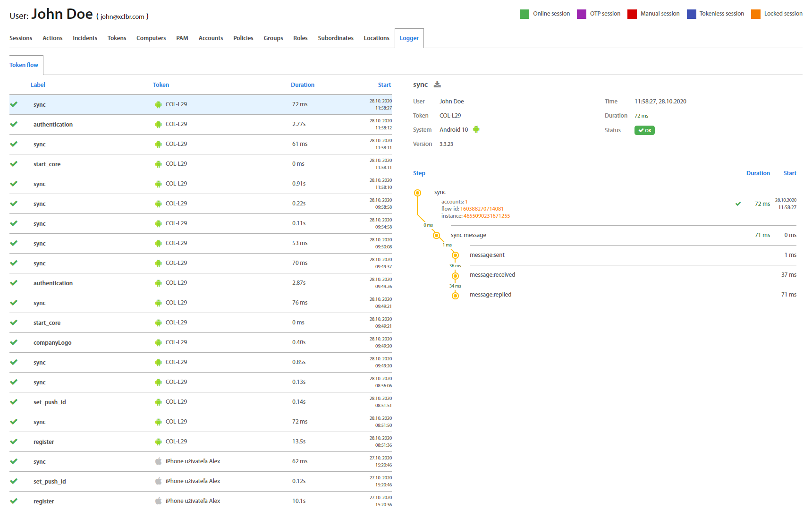Sort token flow by Duration column
The height and width of the screenshot is (510, 812).
302,85
